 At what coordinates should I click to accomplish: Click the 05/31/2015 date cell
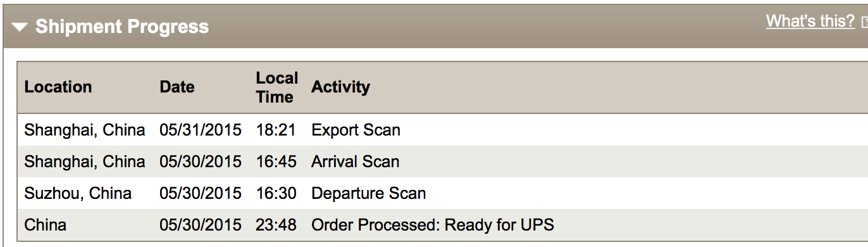click(201, 130)
